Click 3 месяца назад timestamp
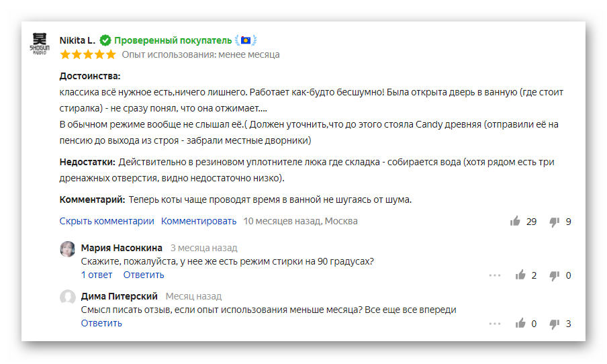The width and height of the screenshot is (607, 364). click(x=204, y=248)
